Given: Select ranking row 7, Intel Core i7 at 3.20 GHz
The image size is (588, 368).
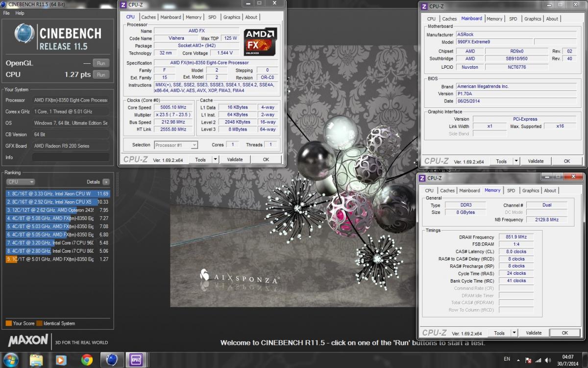Looking at the screenshot, I should click(x=58, y=243).
